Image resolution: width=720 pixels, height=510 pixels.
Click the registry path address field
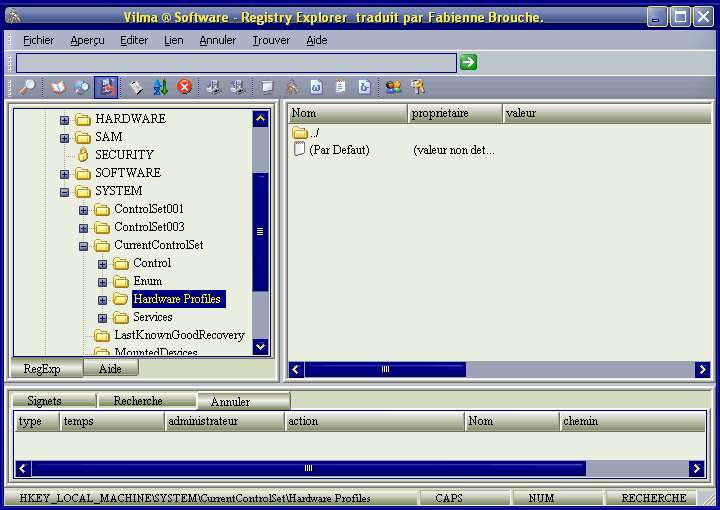[236, 63]
